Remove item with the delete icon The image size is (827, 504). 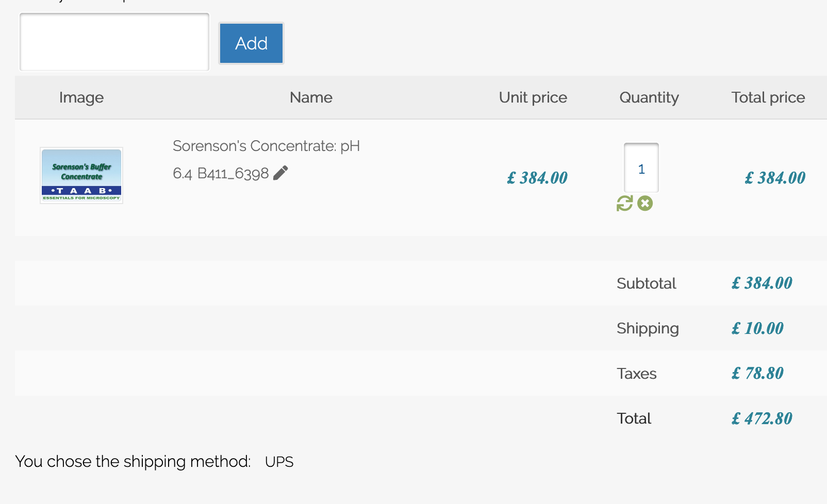coord(645,204)
